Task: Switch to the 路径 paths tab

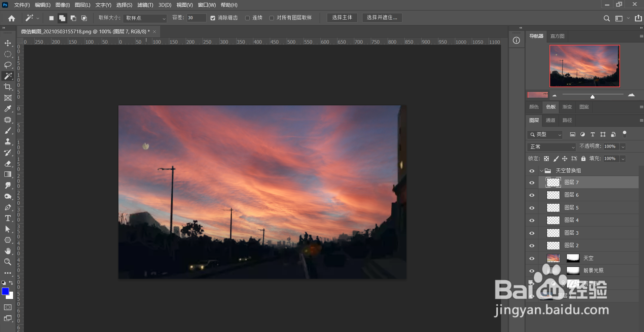Action: [x=567, y=120]
